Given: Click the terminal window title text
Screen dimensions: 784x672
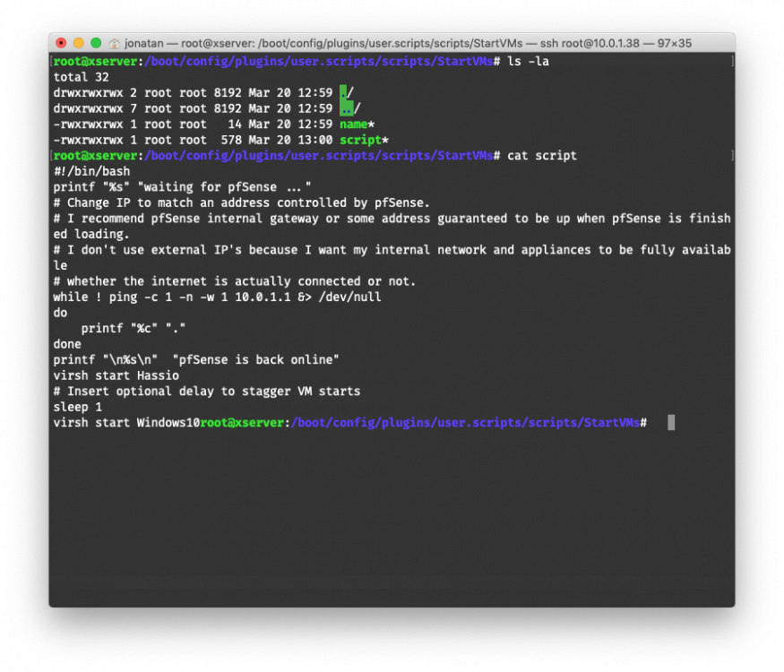Looking at the screenshot, I should coord(408,44).
